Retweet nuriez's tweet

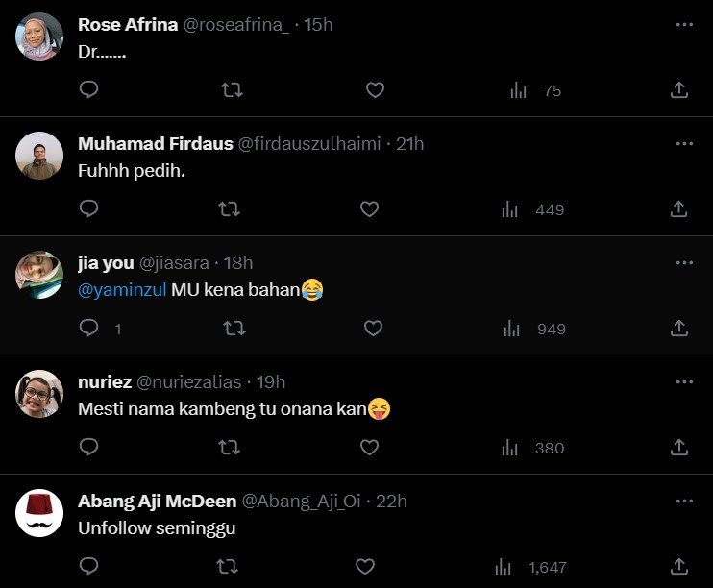tap(228, 448)
